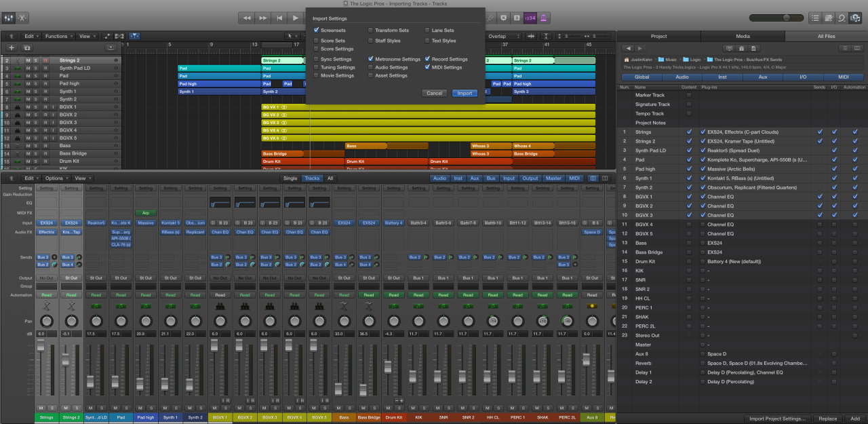Click the Import Project Settings button
Viewport: 868px width, 424px height.
click(x=776, y=419)
